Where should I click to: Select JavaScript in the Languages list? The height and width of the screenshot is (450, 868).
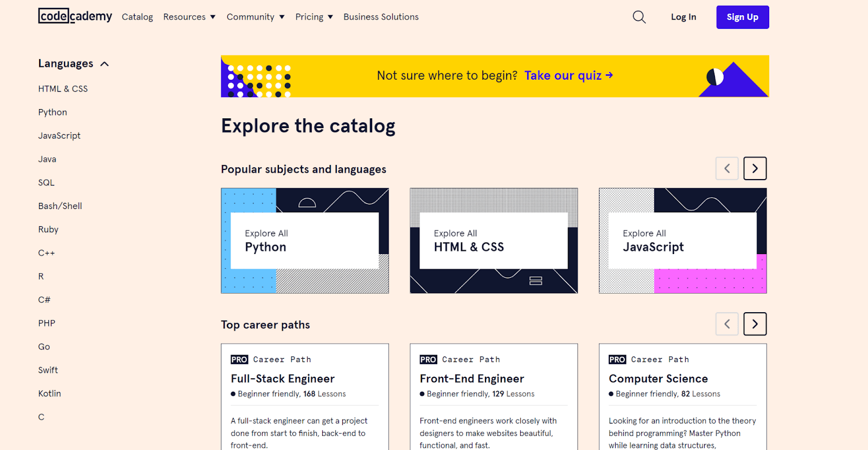[x=59, y=136]
